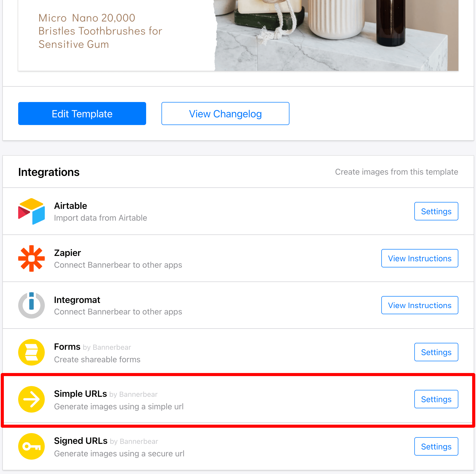This screenshot has height=474, width=476.
Task: Click the Edit Template button
Action: click(x=82, y=114)
